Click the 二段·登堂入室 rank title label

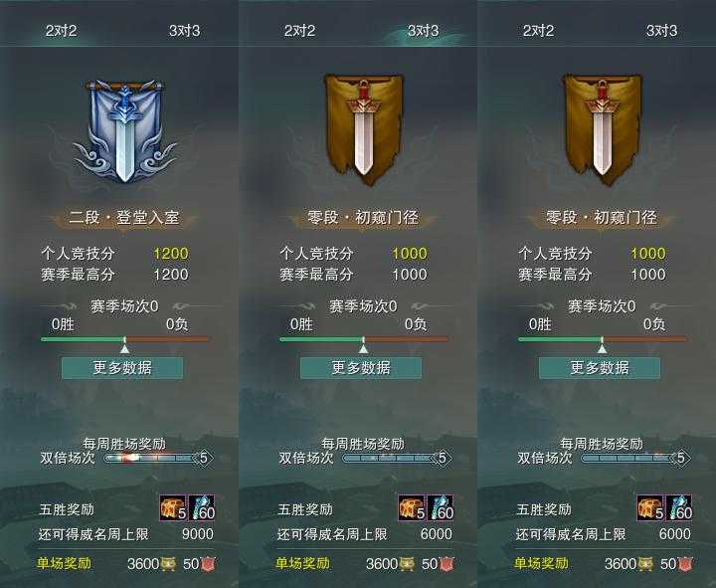tap(123, 218)
